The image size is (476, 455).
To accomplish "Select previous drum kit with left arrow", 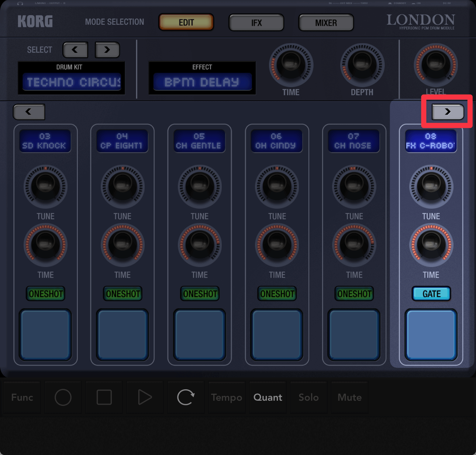I will tap(75, 50).
